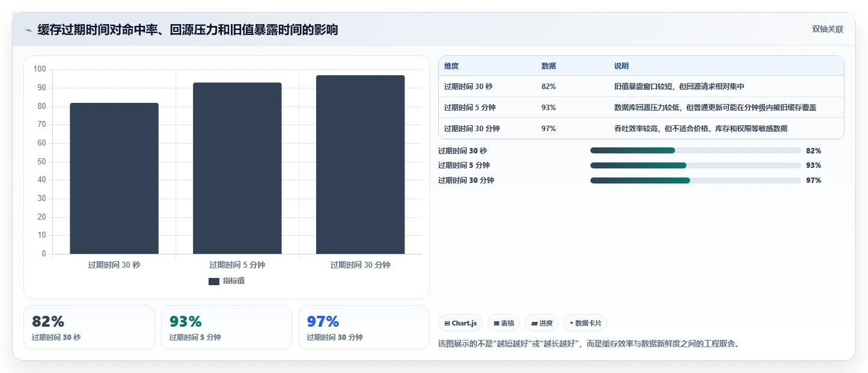
Task: Click the 93% cell in the table
Action: [x=549, y=108]
